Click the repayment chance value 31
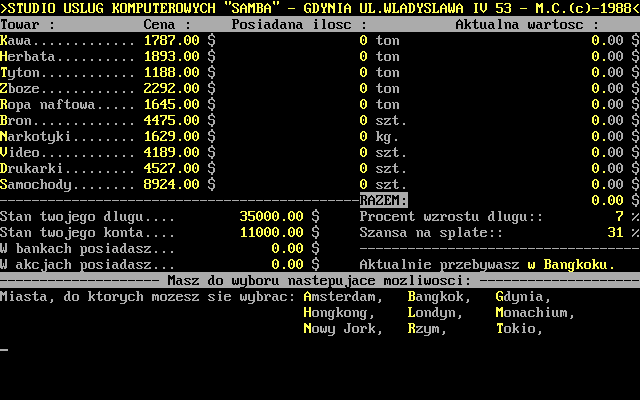The height and width of the screenshot is (400, 640). click(616, 233)
